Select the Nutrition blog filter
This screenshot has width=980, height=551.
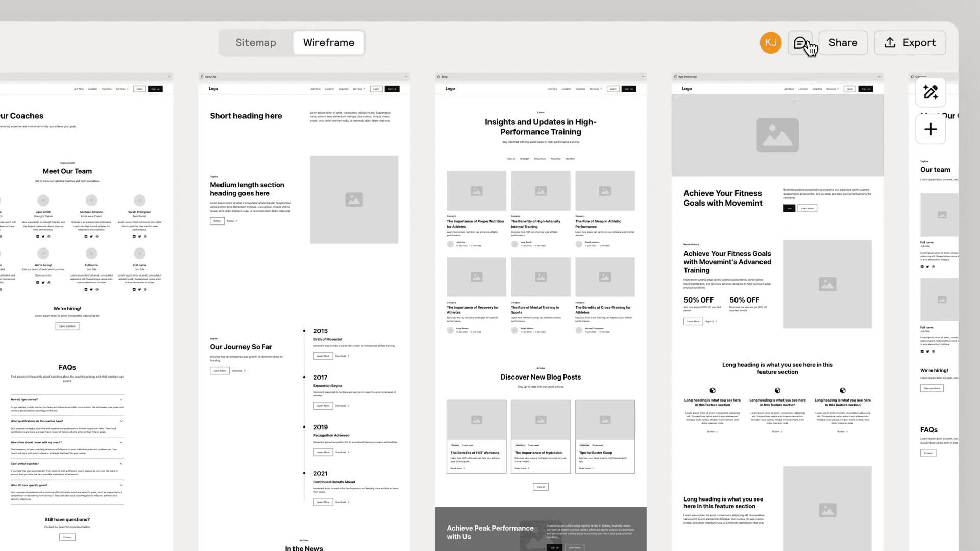[570, 159]
